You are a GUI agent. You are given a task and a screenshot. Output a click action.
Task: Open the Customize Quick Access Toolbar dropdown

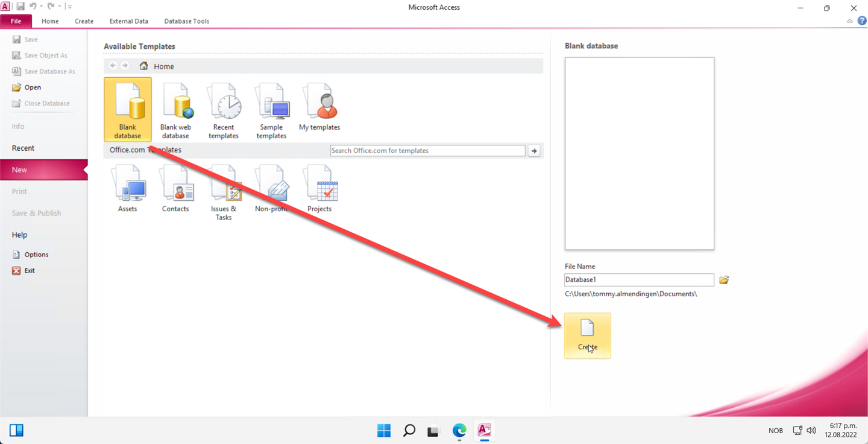[x=70, y=7]
